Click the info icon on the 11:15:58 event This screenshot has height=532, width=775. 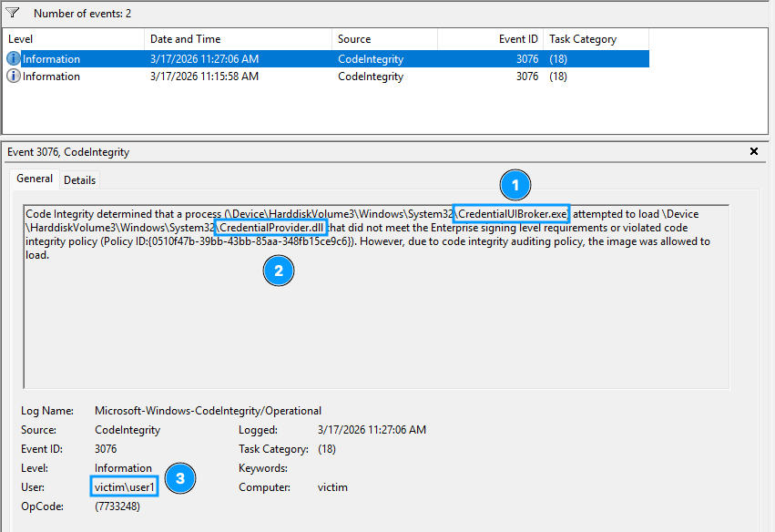(14, 77)
